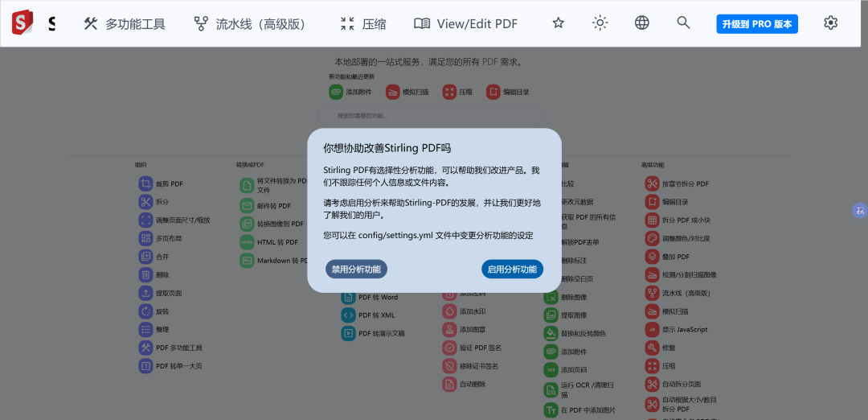Image resolution: width=868 pixels, height=420 pixels.
Task: Open the 按章节拆分 PDF tool
Action: 677,184
